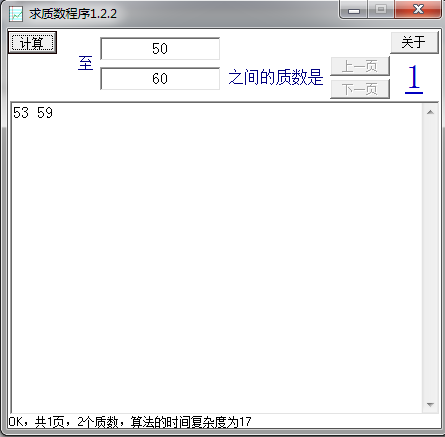445x437 pixels.
Task: Click the scrollbar down arrow in results
Action: click(430, 405)
